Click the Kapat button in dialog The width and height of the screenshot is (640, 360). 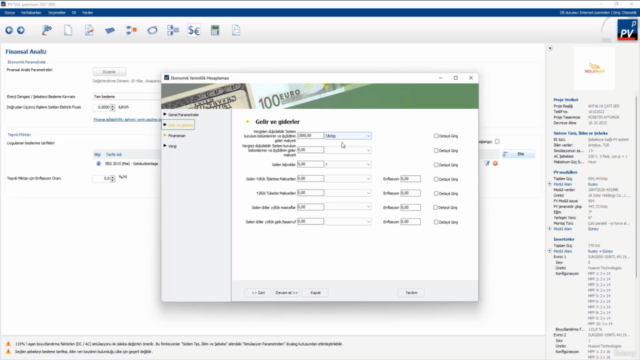pyautogui.click(x=316, y=293)
